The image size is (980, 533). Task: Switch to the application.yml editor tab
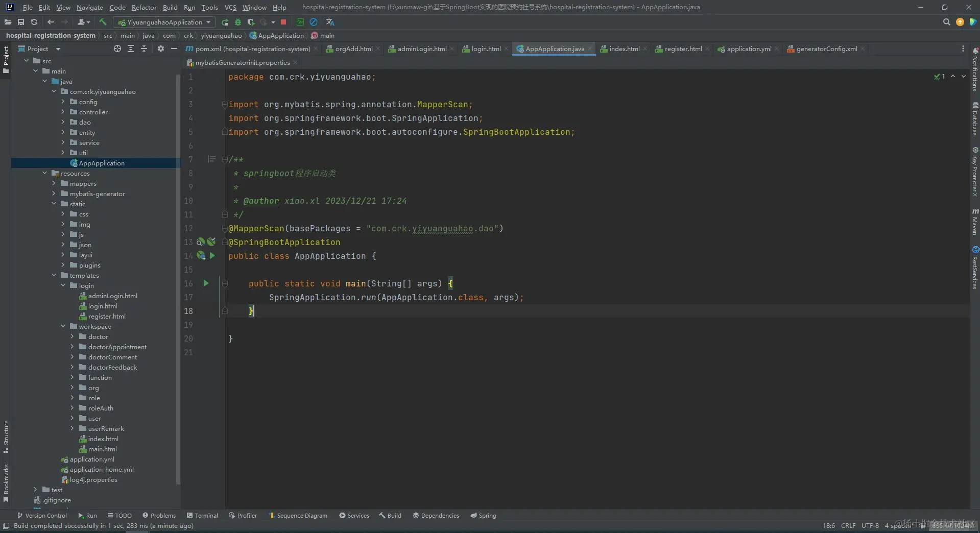point(749,49)
